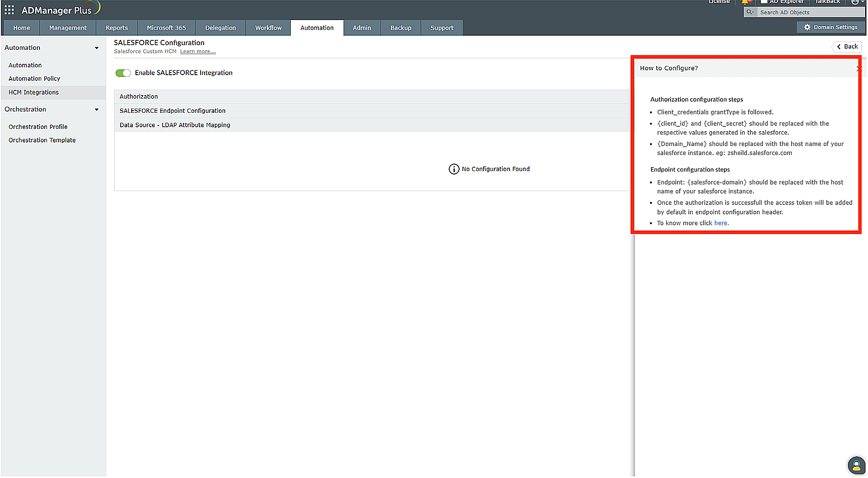This screenshot has height=478, width=868.
Task: Click the Back button
Action: click(x=847, y=47)
